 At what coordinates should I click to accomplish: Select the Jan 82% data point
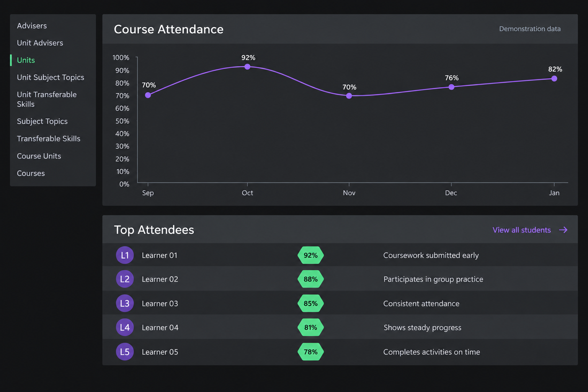tap(554, 78)
